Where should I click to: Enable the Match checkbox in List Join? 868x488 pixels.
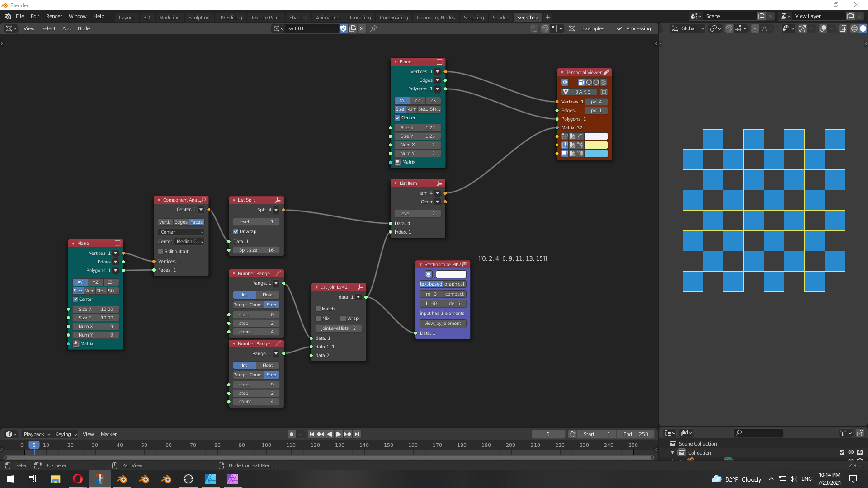[x=318, y=309]
